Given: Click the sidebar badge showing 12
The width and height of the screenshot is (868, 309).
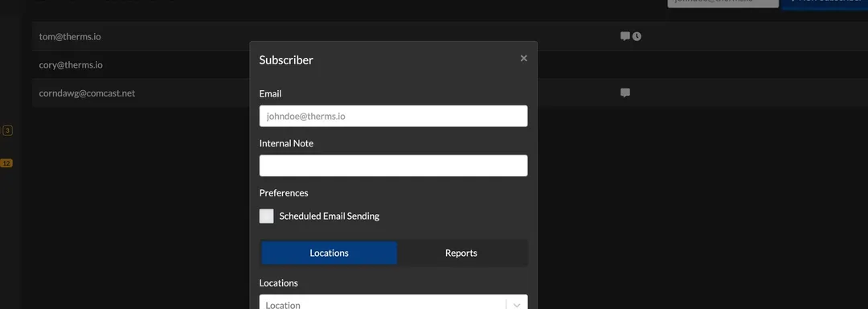Looking at the screenshot, I should [x=6, y=163].
